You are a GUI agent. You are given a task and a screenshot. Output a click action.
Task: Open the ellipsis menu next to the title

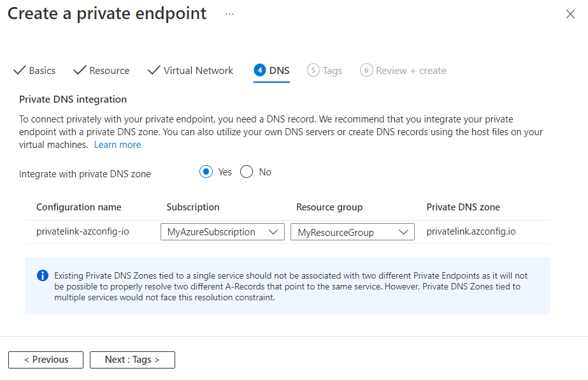coord(229,13)
